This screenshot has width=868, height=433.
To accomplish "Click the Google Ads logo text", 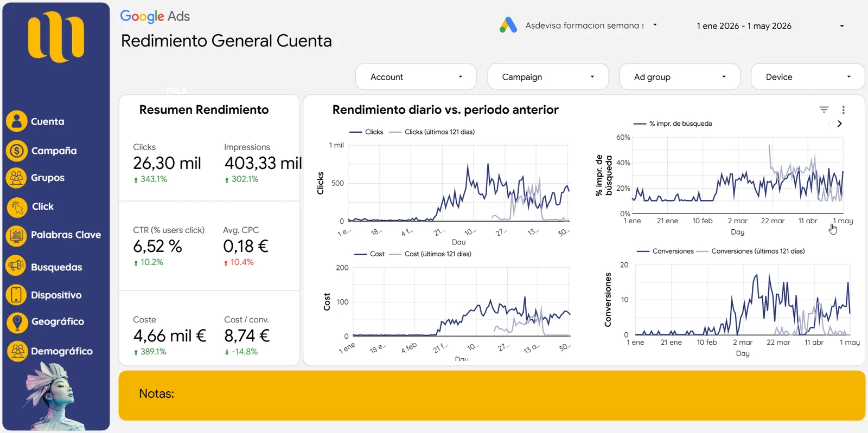I will coord(155,17).
